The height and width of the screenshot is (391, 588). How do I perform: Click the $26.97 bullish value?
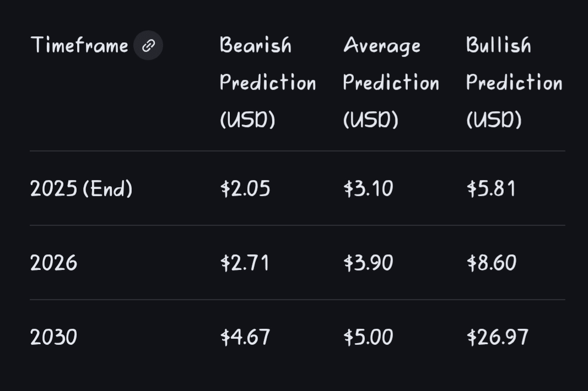497,337
